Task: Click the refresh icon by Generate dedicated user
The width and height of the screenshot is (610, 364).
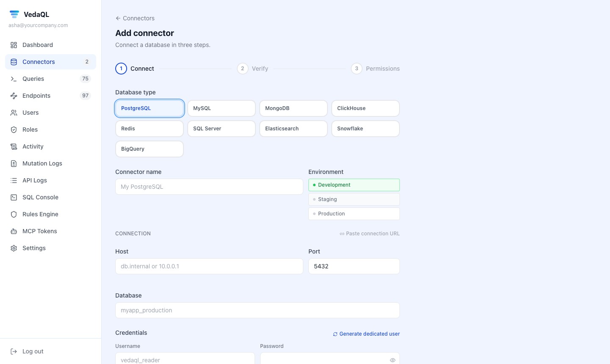Action: 335,334
